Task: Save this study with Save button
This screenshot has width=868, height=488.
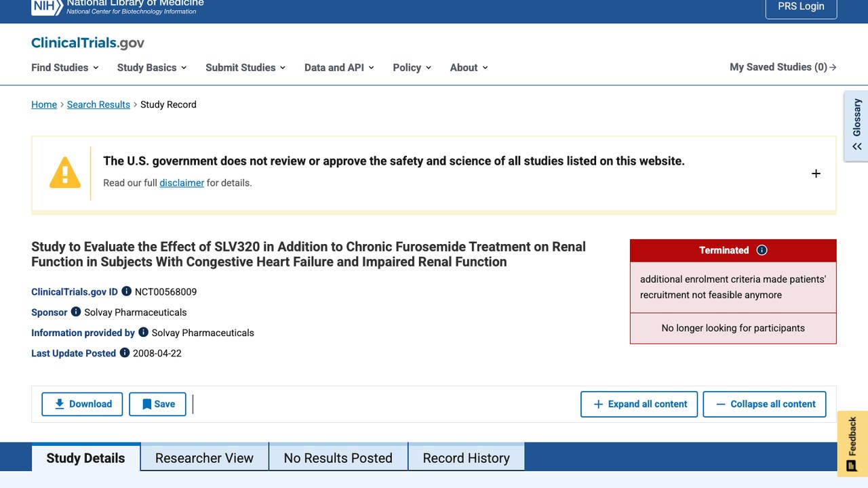Action: [157, 404]
